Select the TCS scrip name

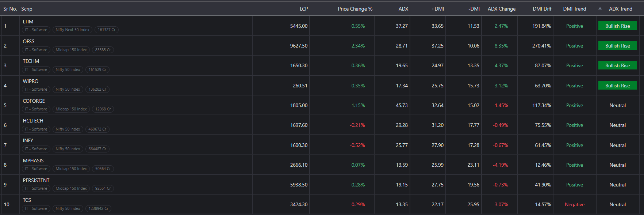pos(27,200)
